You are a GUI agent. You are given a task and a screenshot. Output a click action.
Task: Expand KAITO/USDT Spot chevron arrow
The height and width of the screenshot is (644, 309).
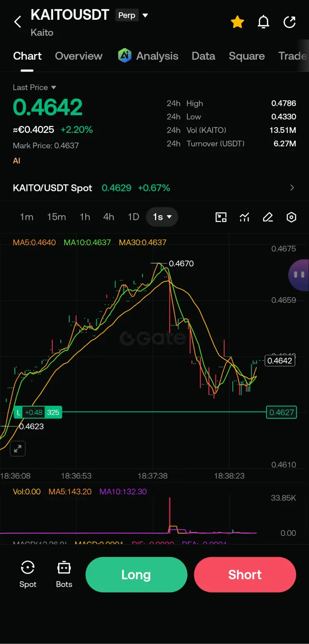[x=292, y=188]
